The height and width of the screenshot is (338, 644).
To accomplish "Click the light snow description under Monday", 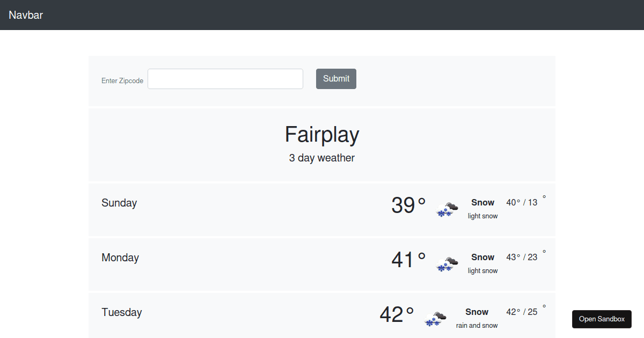I will (x=482, y=270).
